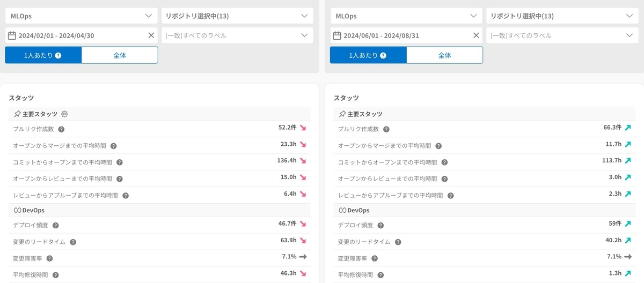Click help icon next to left 変更のリードタイム
644x283 pixels.
(x=73, y=242)
